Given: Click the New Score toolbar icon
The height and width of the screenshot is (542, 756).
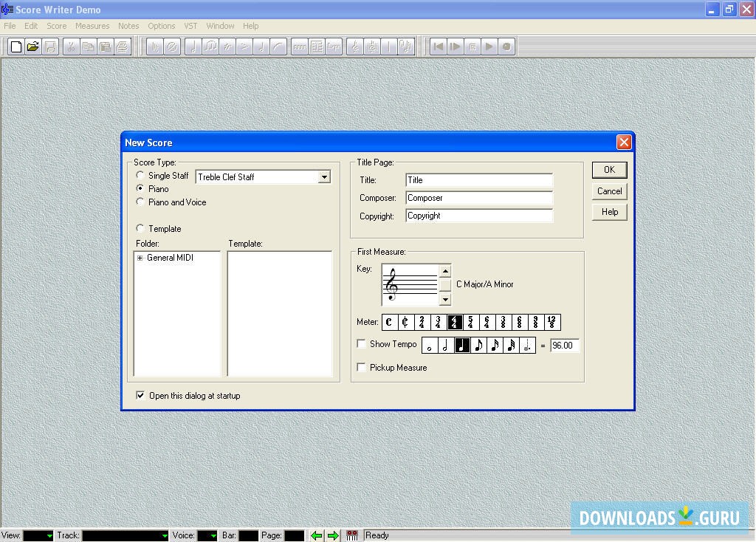Looking at the screenshot, I should click(16, 47).
